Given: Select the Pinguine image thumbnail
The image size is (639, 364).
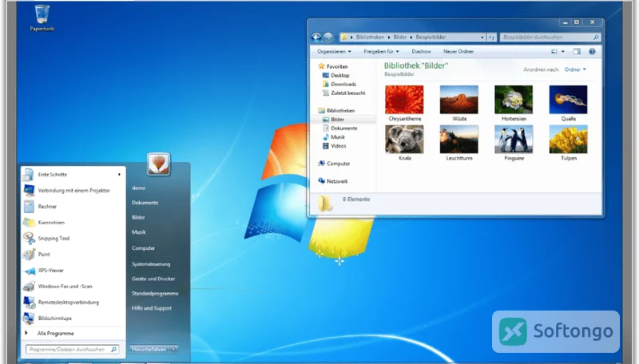Looking at the screenshot, I should [x=514, y=139].
